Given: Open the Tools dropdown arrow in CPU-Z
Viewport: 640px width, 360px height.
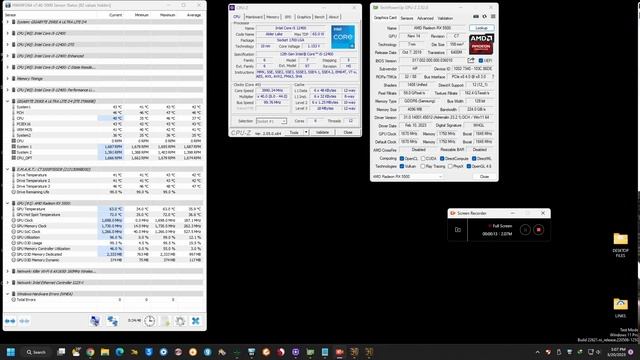Looking at the screenshot, I should point(306,132).
